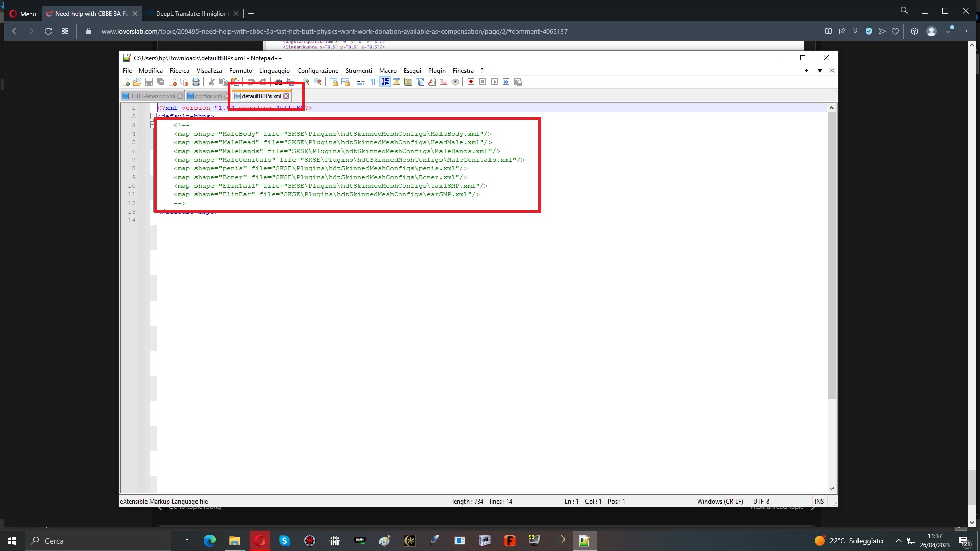Open the document list dropdown triangle in Notepad++

pyautogui.click(x=820, y=71)
